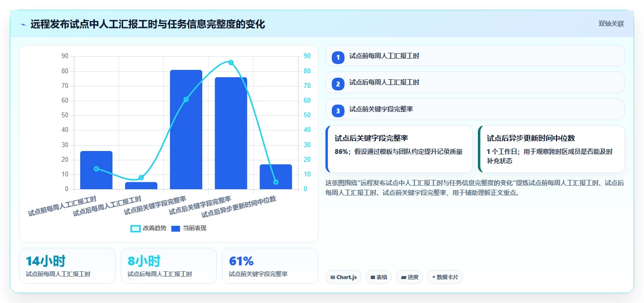The height and width of the screenshot is (303, 644).
Task: Click the 86% text in the card
Action: click(x=341, y=151)
